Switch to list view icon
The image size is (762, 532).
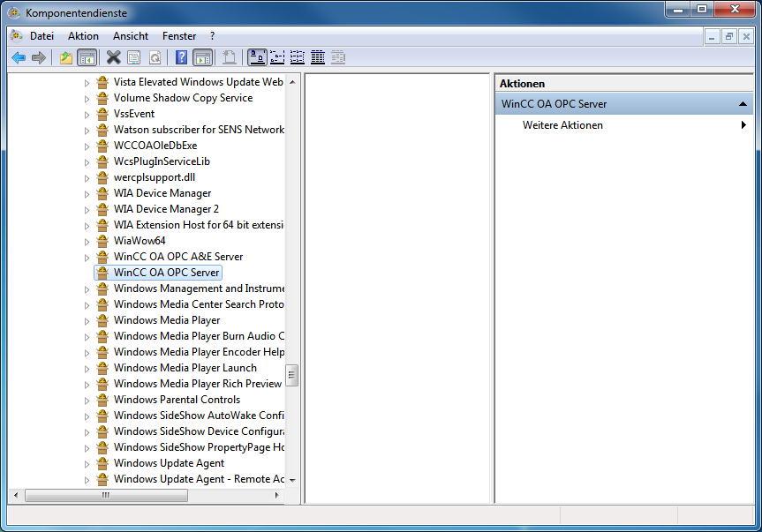click(x=298, y=57)
